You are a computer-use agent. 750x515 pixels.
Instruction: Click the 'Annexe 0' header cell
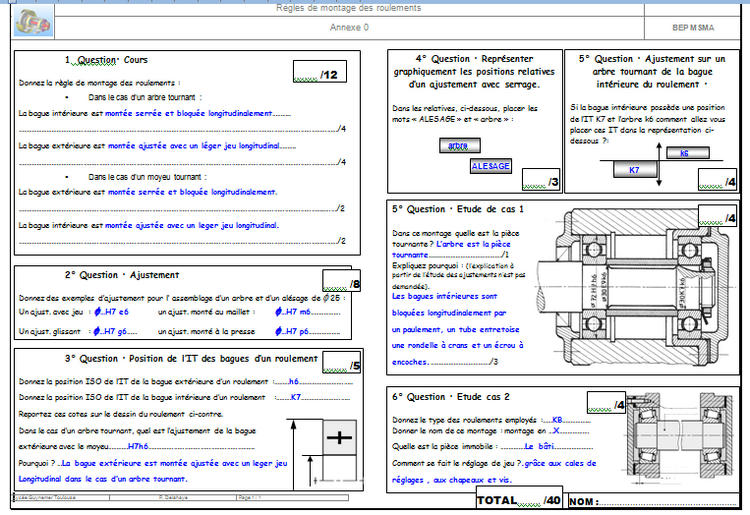click(x=349, y=28)
